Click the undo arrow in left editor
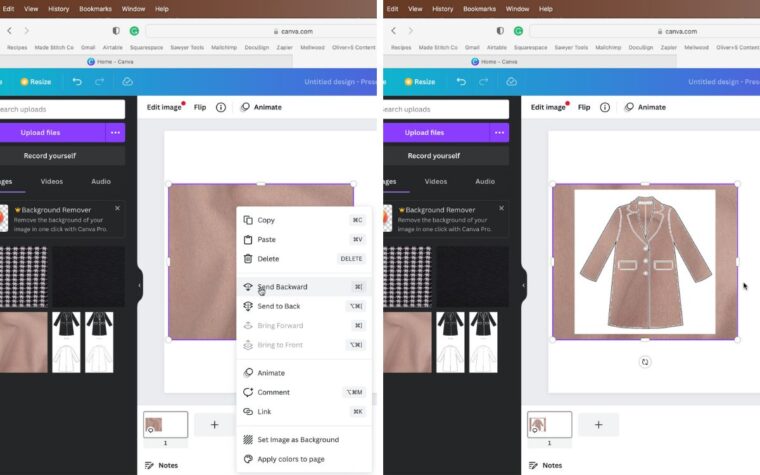 point(77,81)
